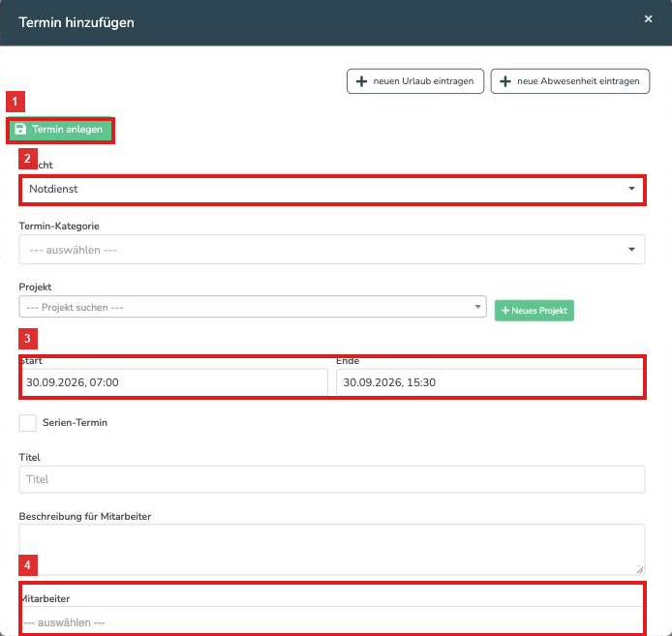Click plus icon in 'neuen Urlaub eintragen'
672x636 pixels.
pos(361,81)
